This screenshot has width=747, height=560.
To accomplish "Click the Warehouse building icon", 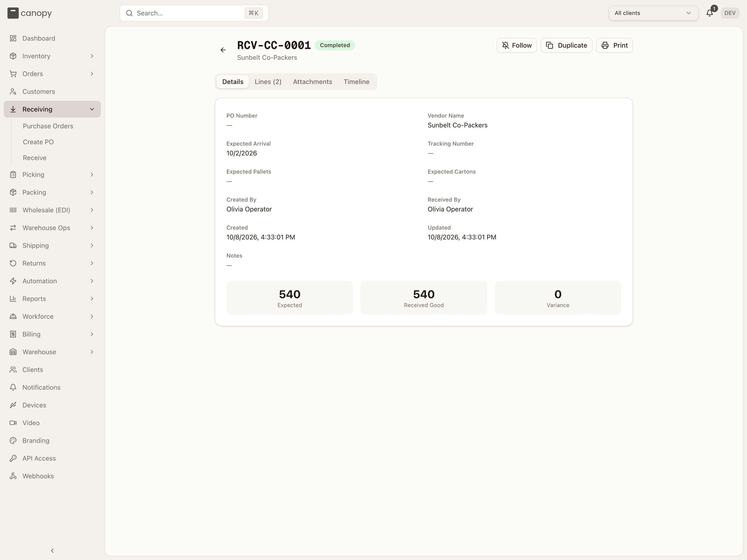I will 13,352.
